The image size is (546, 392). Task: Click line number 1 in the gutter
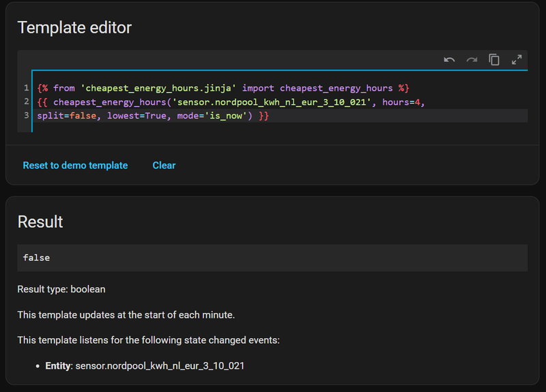26,88
